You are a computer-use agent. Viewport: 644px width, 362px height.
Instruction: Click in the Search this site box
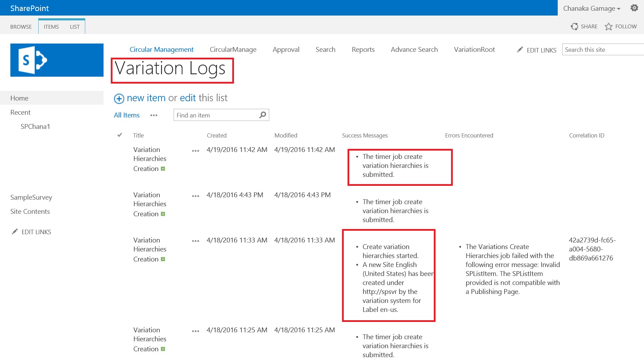tap(603, 49)
